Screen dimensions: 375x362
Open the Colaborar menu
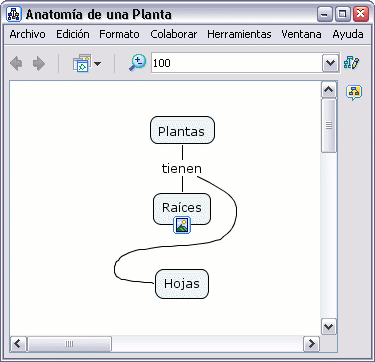tap(174, 34)
